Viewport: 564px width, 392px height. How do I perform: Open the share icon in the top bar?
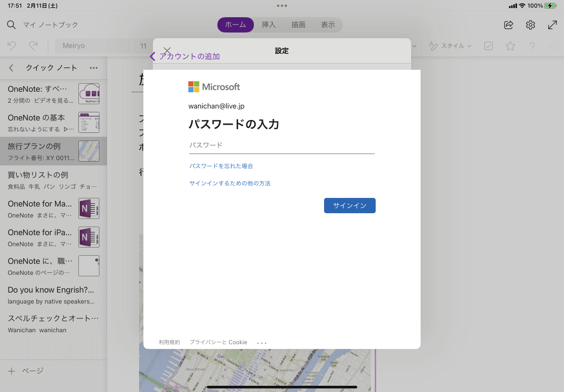(508, 25)
